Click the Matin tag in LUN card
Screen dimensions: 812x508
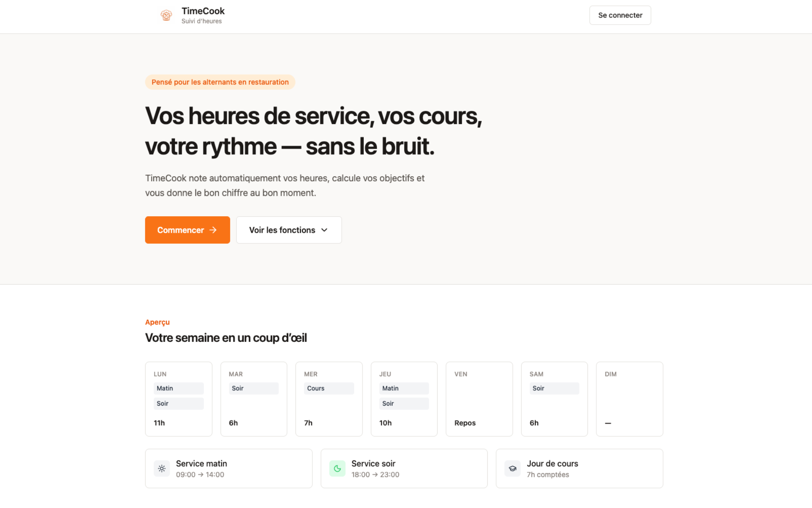pos(178,388)
